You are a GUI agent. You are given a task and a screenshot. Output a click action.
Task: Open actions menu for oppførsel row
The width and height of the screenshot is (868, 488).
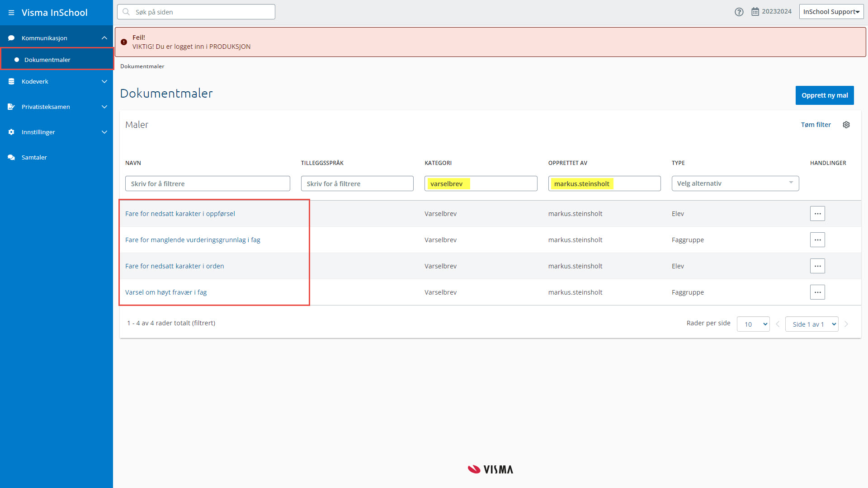click(817, 214)
